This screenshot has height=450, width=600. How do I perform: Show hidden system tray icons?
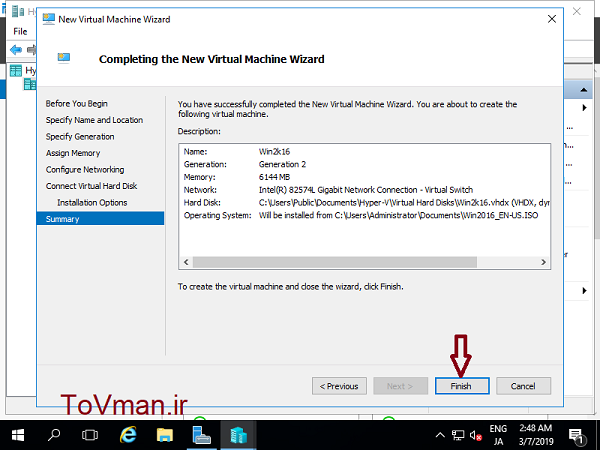[440, 435]
